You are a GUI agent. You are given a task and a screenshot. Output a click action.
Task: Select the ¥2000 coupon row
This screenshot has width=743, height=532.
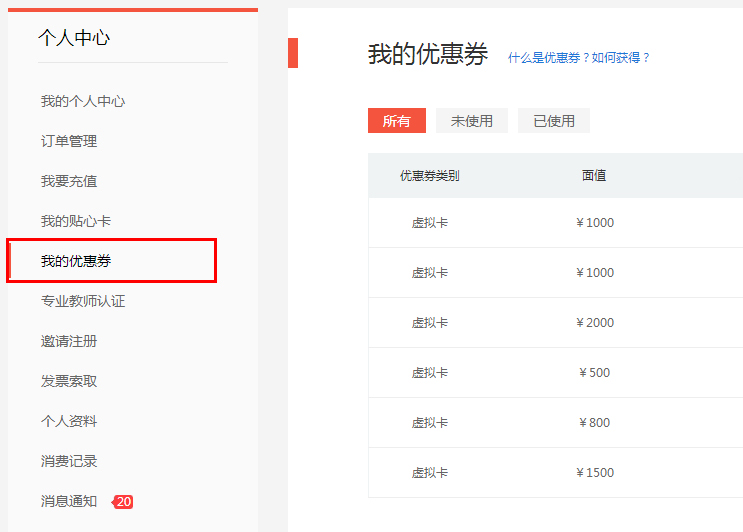555,323
